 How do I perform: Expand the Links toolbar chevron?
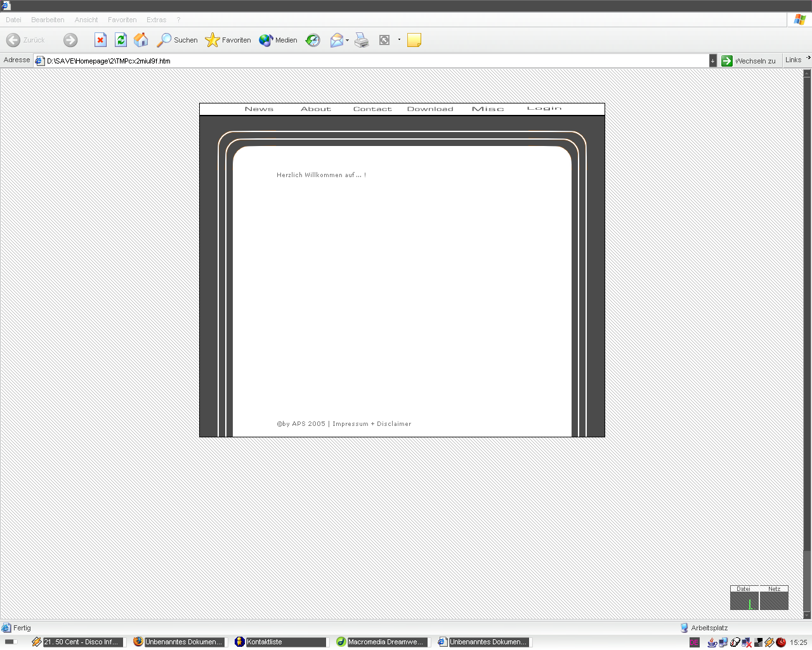[808, 58]
